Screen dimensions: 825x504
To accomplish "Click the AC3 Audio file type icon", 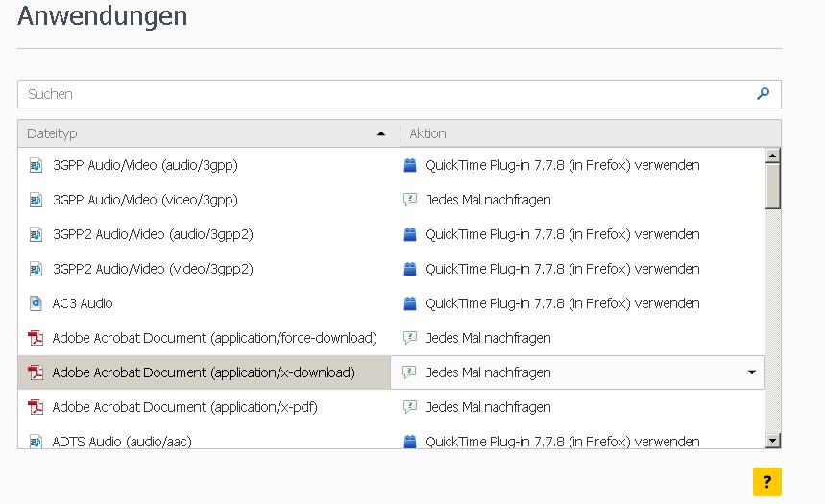I will coord(36,303).
